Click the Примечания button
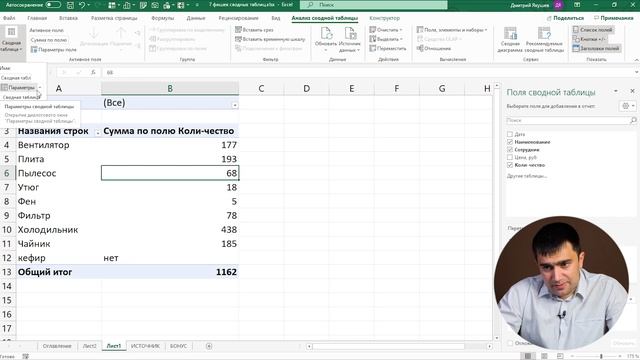The width and height of the screenshot is (640, 360). tap(613, 18)
